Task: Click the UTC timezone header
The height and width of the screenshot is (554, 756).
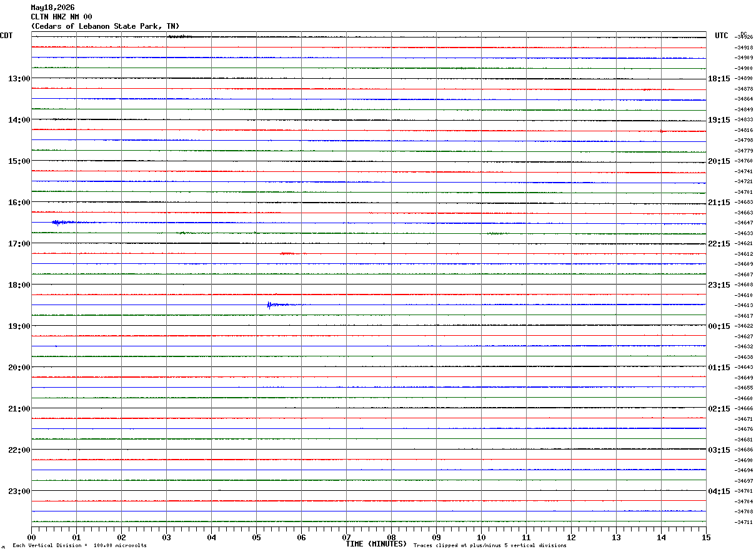Action: (722, 36)
